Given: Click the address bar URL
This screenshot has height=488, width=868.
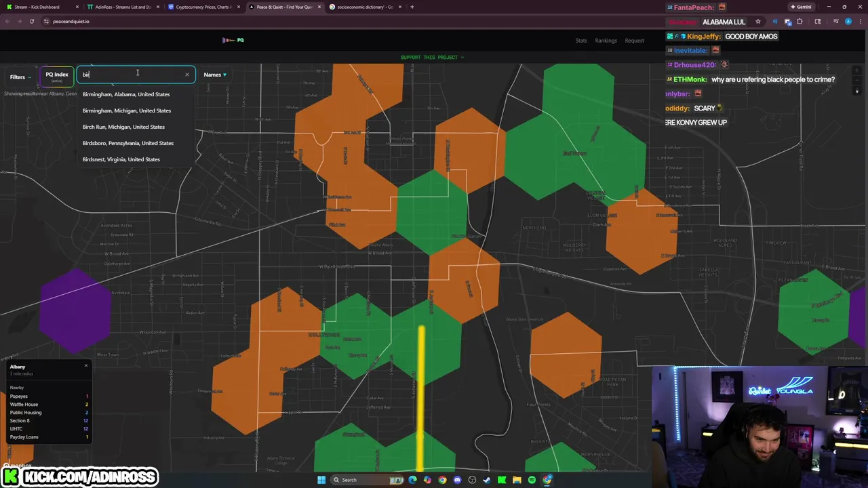Looking at the screenshot, I should tap(71, 21).
